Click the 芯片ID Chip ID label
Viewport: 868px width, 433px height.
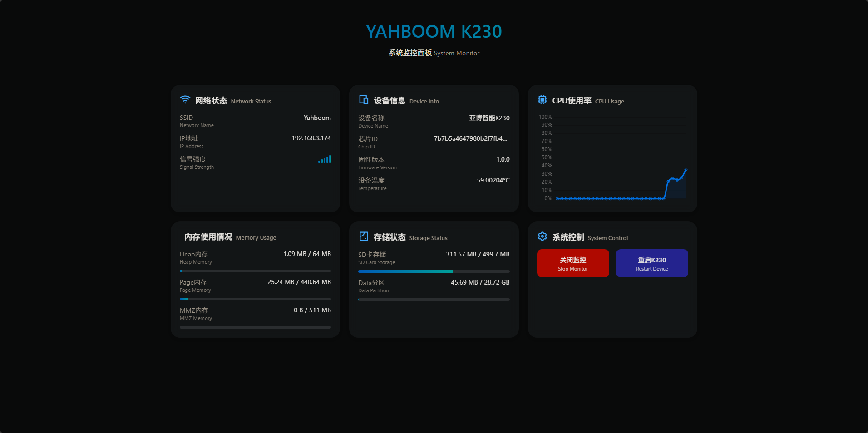(368, 142)
